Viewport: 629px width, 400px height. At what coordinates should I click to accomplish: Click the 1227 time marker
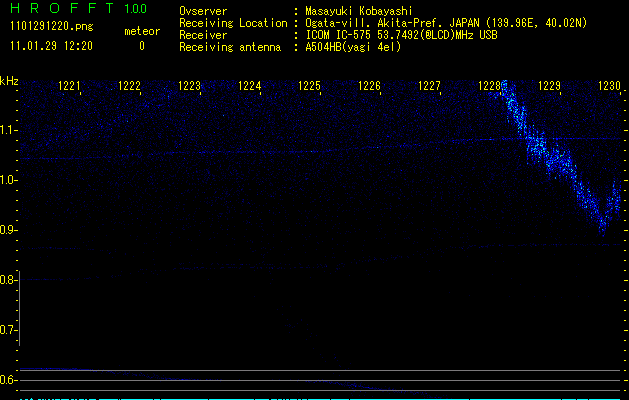pos(429,85)
